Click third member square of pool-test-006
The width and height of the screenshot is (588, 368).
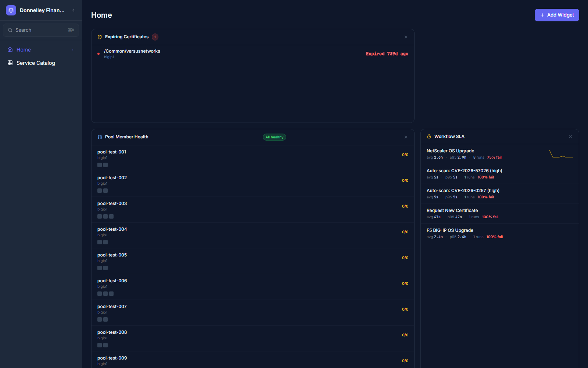pyautogui.click(x=111, y=294)
